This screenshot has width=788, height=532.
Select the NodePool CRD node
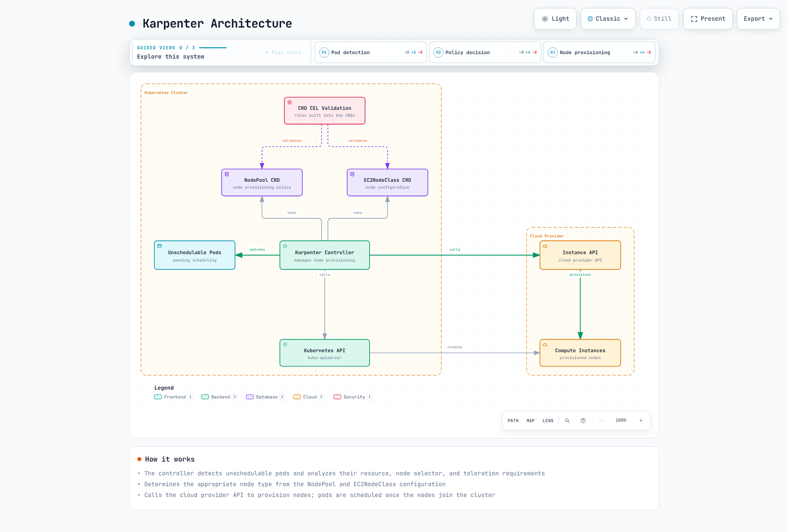262,183
